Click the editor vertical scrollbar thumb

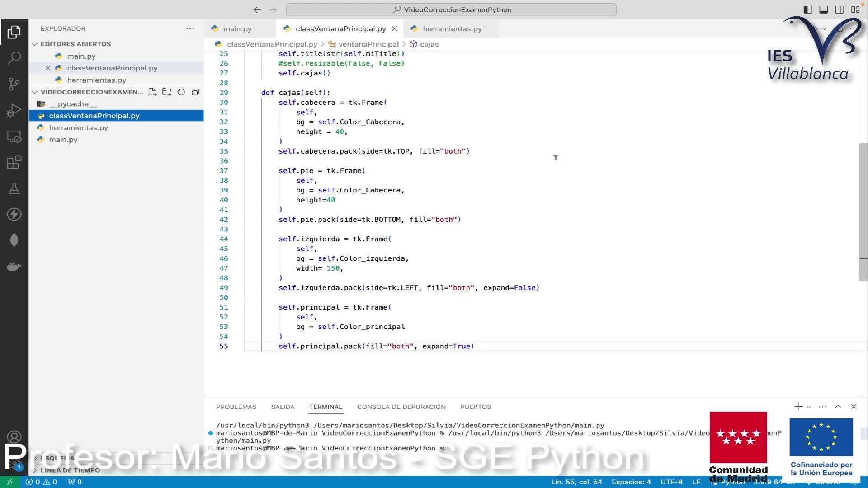pos(863,212)
